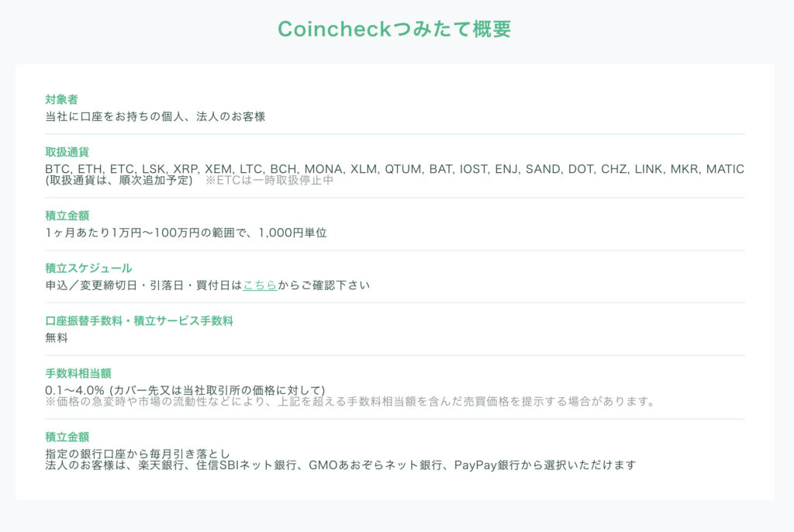Screen dimensions: 794x532
Task: Click the ETCは一時取扱停止中 notice
Action: tap(269, 181)
